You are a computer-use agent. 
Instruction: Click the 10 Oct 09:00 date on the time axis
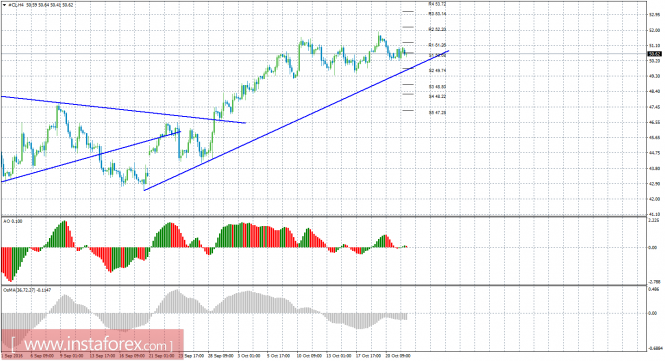[x=308, y=355]
